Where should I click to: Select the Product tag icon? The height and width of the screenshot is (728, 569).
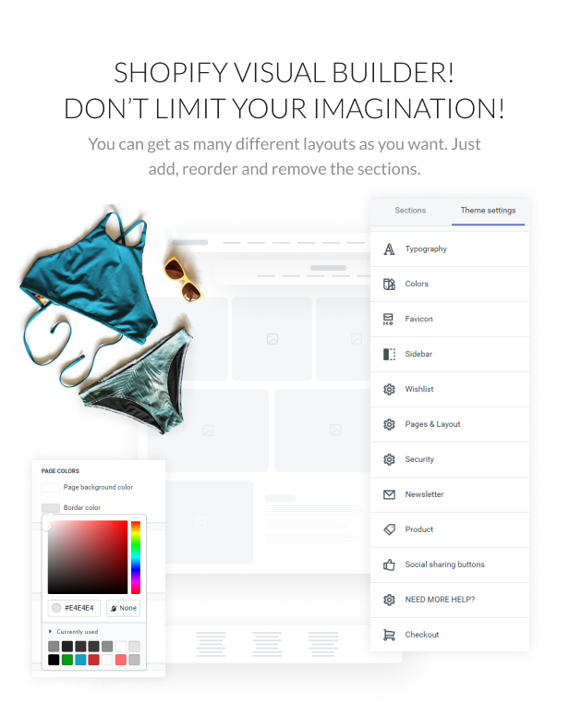coord(389,529)
